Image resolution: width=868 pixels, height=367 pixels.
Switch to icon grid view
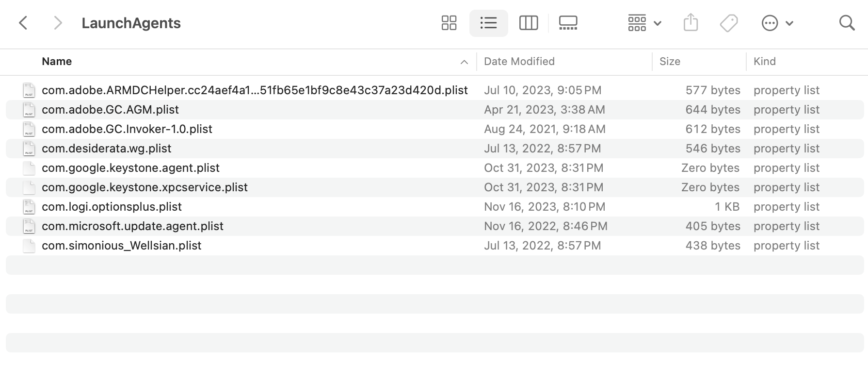[449, 23]
